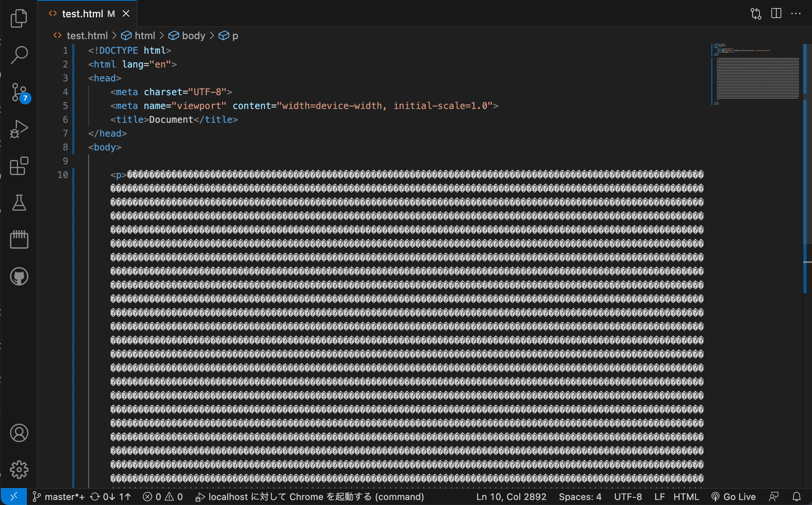This screenshot has height=505, width=812.
Task: Open the Accounts icon in activity bar
Action: tap(19, 433)
